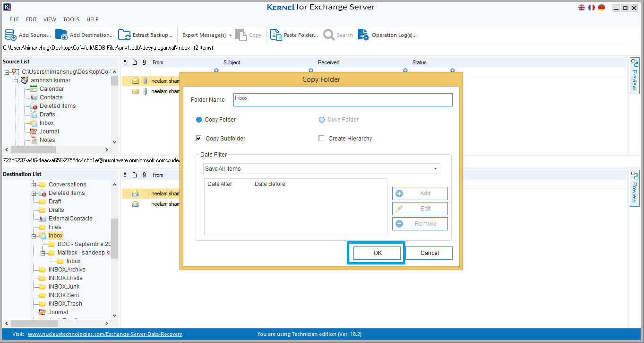Screen dimensions: 644x343
Task: Click the Paste Folder toolbar icon
Action: (276, 35)
